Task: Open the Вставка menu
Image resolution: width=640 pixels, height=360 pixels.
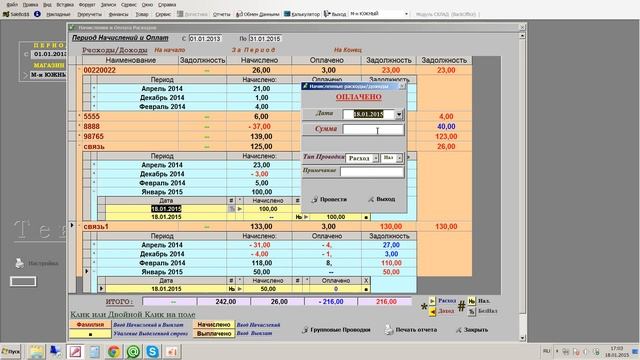Action: tap(65, 4)
